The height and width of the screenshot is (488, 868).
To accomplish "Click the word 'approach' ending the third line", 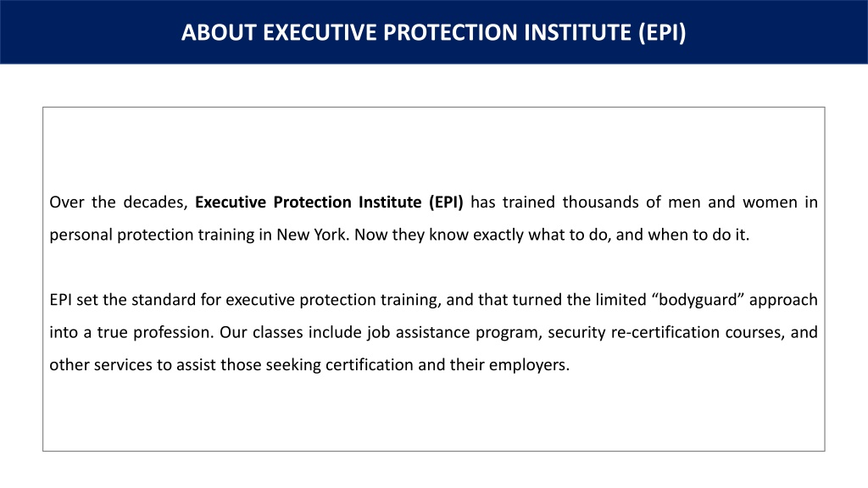I will pyautogui.click(x=783, y=300).
